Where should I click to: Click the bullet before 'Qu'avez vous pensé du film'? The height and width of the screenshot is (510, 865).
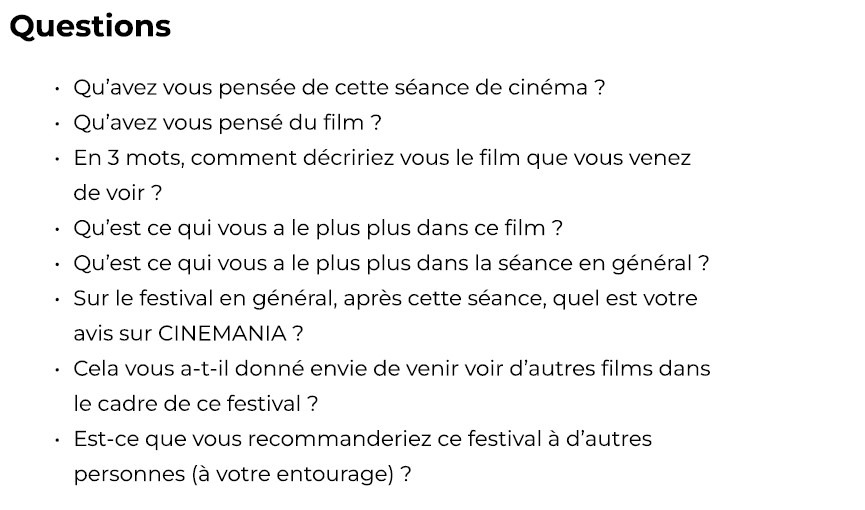pos(58,124)
